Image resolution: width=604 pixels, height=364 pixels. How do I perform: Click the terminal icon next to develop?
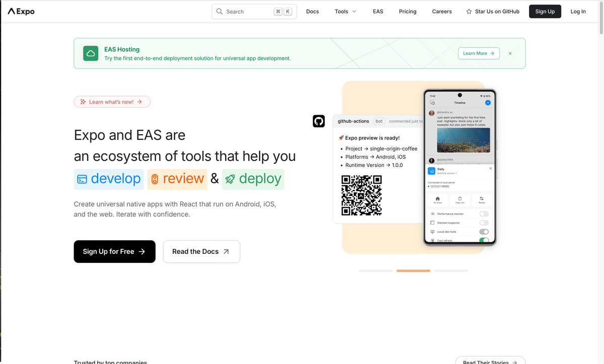click(x=82, y=179)
